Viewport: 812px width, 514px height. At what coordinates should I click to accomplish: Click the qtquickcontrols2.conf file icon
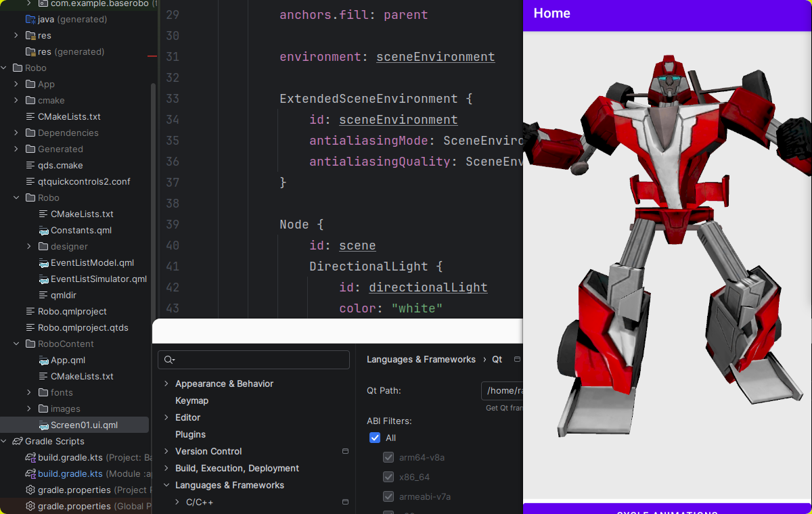click(x=30, y=181)
